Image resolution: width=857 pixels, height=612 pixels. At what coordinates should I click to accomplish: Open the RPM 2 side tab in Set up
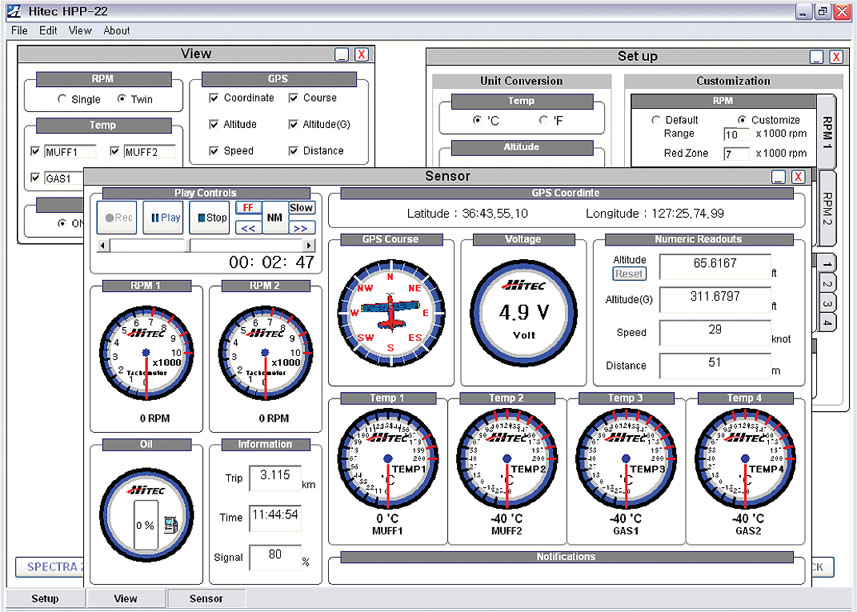[x=827, y=208]
